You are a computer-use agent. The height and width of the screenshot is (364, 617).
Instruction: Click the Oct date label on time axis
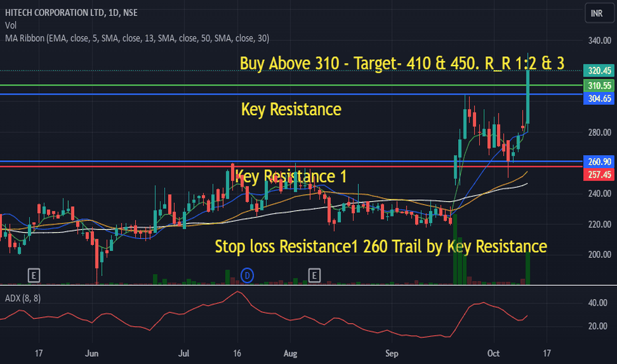(x=493, y=353)
